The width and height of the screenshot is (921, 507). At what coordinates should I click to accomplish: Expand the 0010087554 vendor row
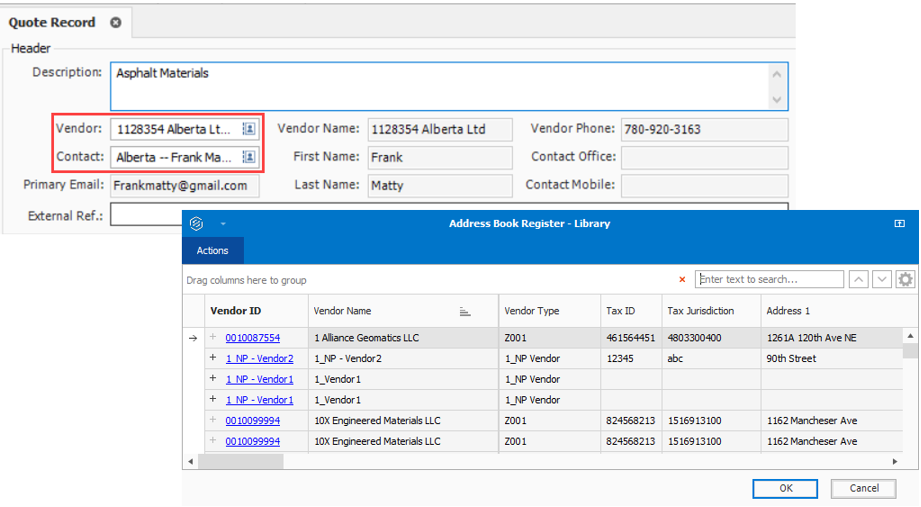[213, 338]
